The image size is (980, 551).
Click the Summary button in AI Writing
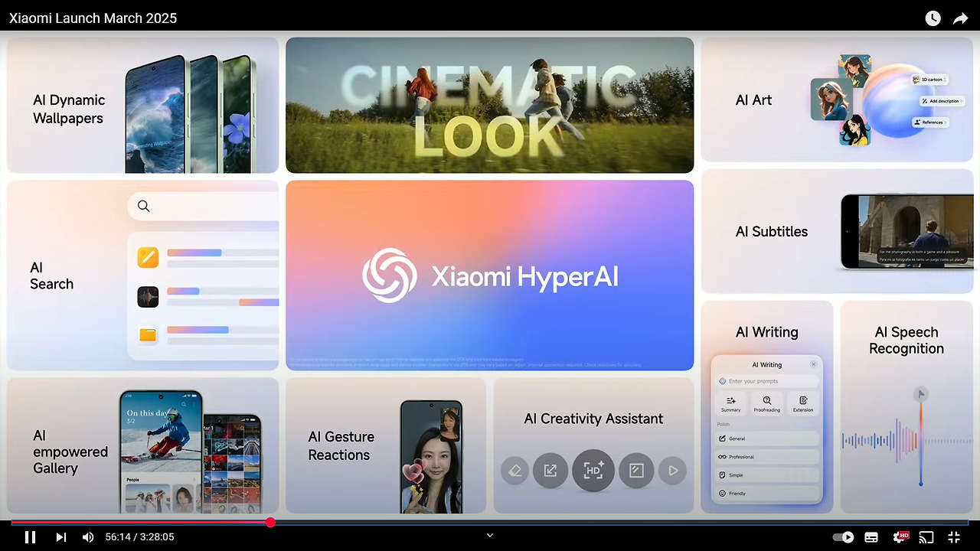(731, 404)
